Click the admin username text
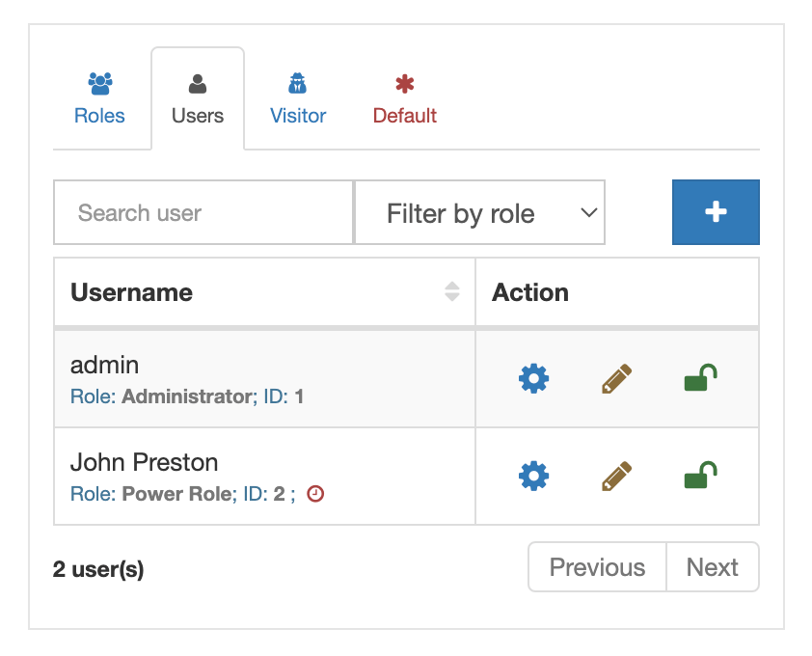Screen dimensions: 812x656 point(104,365)
